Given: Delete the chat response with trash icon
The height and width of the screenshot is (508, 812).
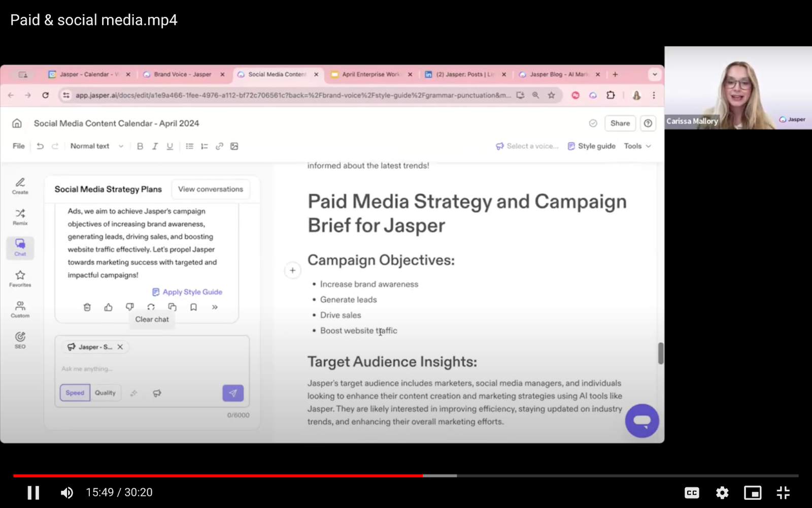Looking at the screenshot, I should pos(87,307).
